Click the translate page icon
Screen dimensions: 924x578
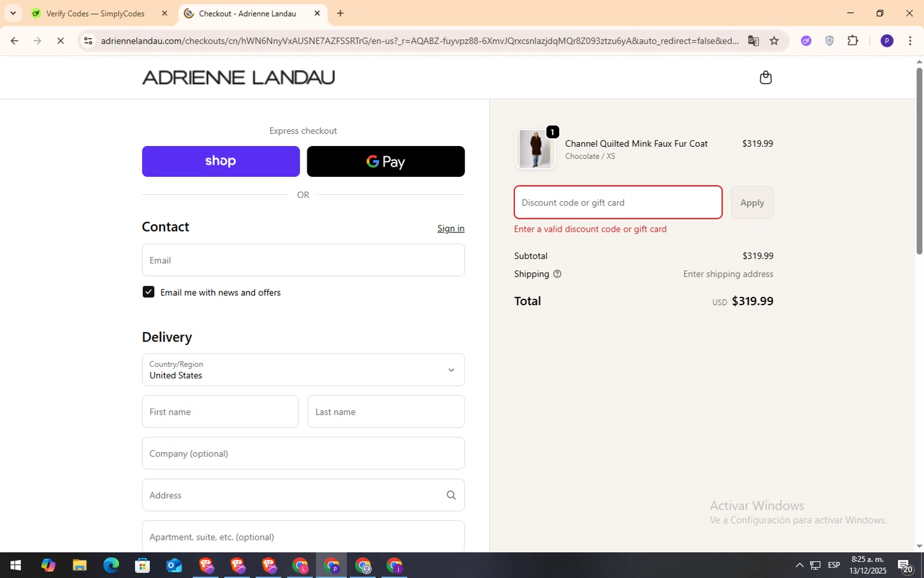[753, 41]
